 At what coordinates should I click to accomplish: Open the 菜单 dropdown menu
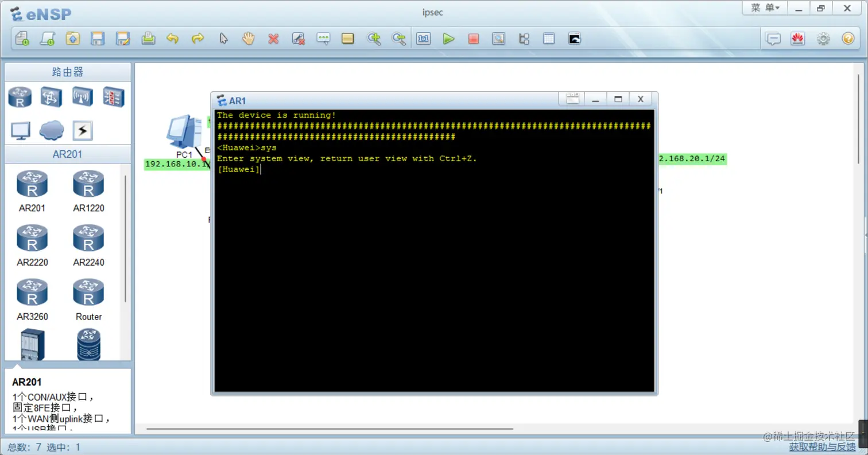765,7
